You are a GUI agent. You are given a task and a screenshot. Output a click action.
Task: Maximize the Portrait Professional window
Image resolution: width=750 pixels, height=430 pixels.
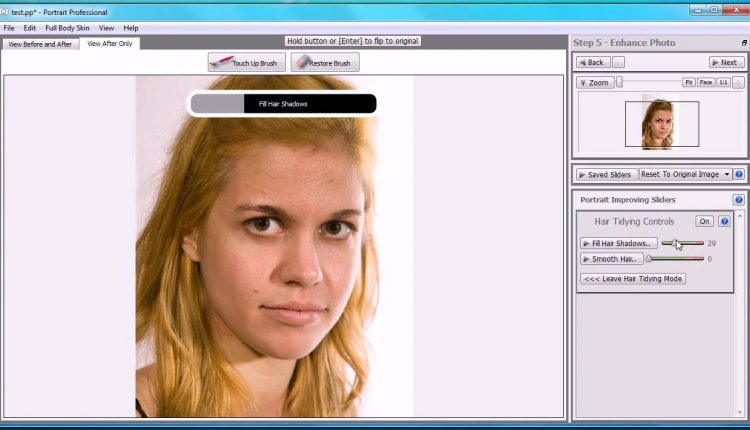click(714, 10)
